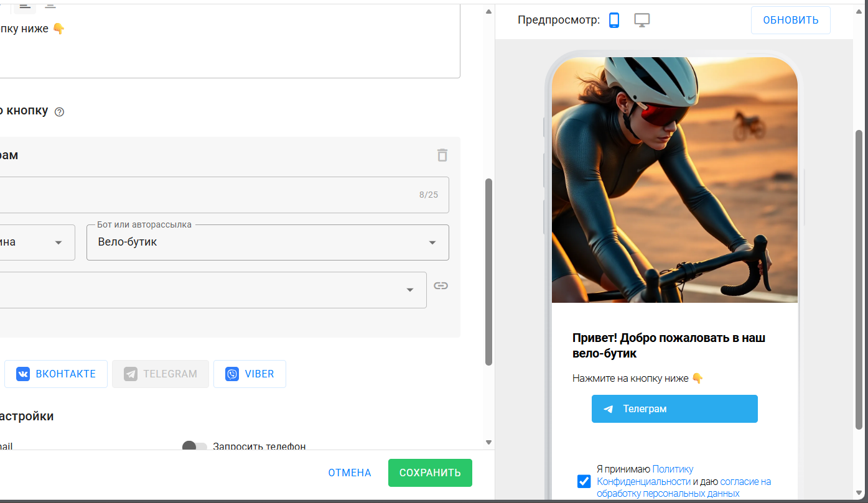Click the preview panel's vertical scrollbar
The height and width of the screenshot is (503, 868).
[x=859, y=280]
